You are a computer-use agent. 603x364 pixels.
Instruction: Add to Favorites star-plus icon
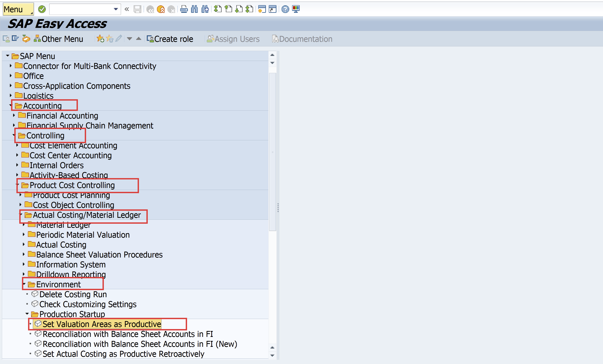pyautogui.click(x=100, y=39)
